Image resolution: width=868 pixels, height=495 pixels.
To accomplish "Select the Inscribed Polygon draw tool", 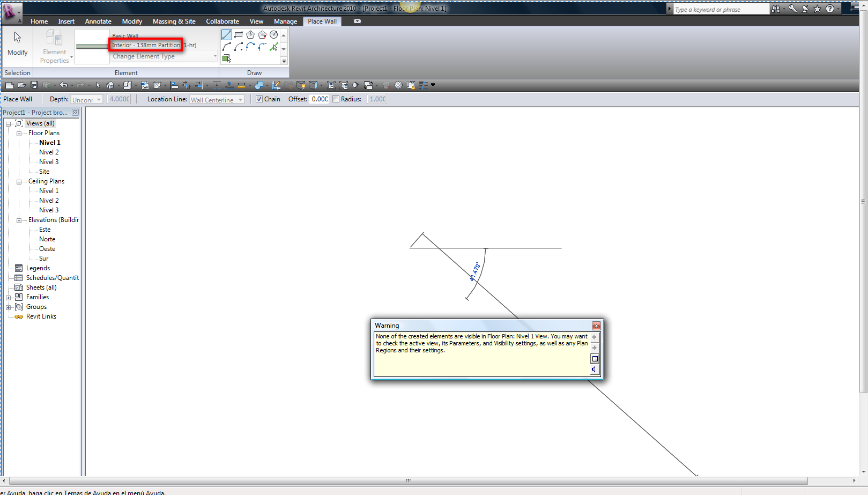I will coord(250,35).
